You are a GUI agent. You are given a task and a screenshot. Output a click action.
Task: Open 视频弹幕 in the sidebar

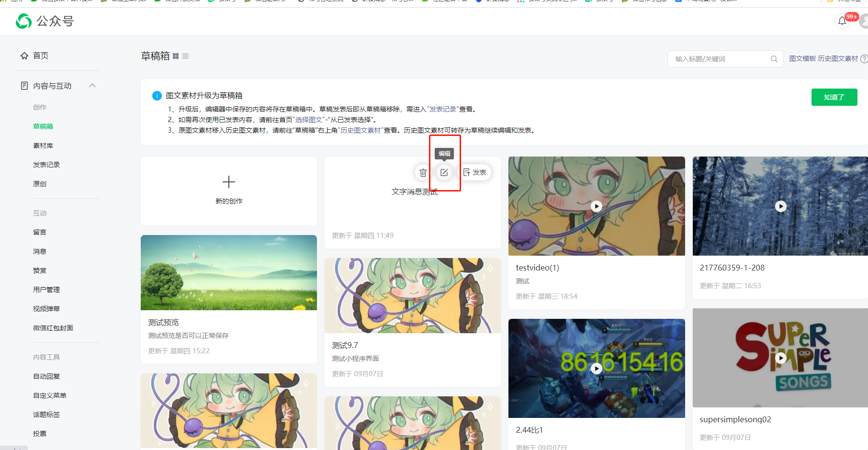pos(46,309)
